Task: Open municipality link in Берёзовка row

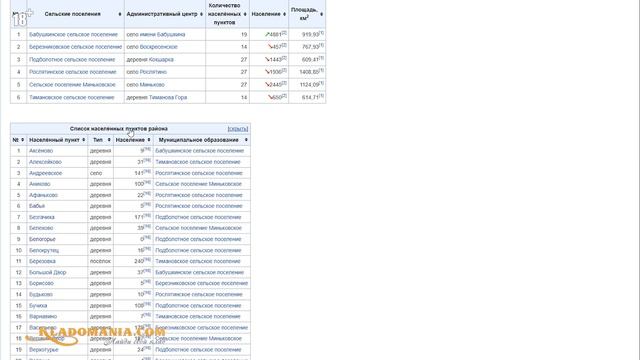Action: (198, 262)
